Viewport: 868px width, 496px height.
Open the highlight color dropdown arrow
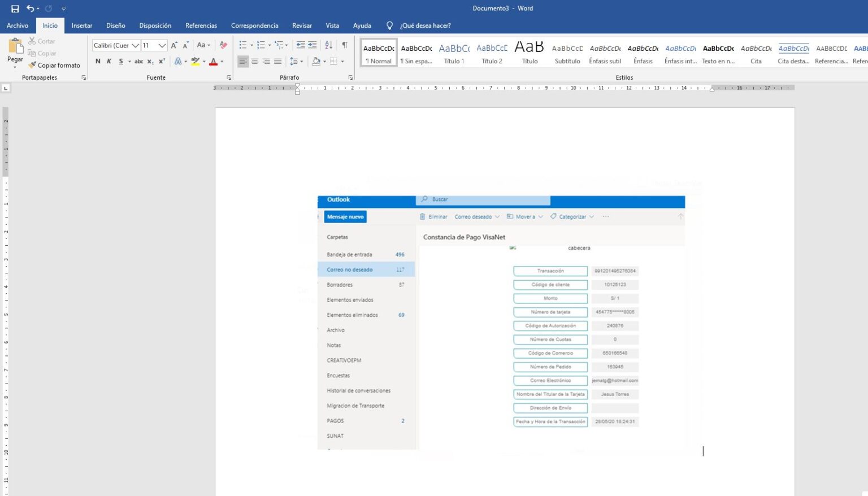coord(204,61)
